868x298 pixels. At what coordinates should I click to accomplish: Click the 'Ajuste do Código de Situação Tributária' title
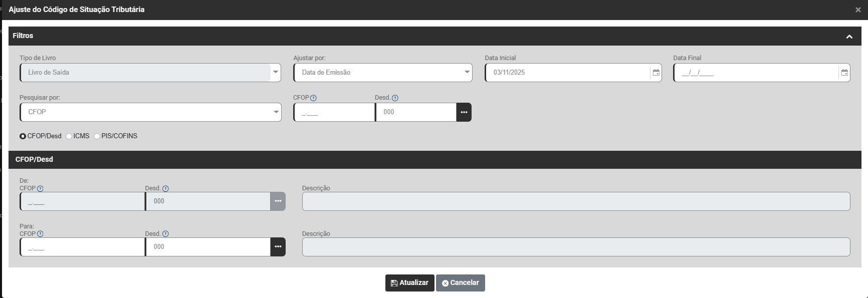click(x=77, y=10)
